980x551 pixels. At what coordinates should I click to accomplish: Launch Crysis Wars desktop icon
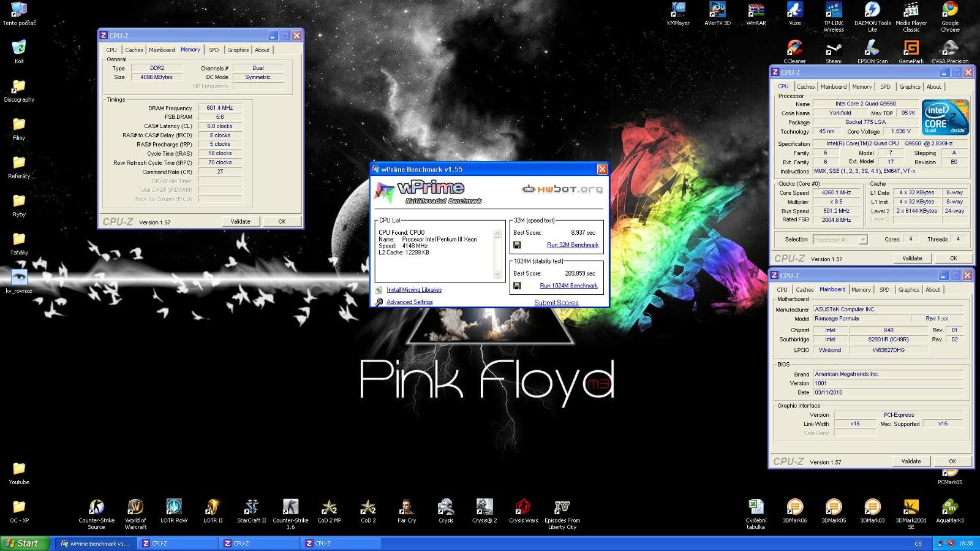(523, 511)
